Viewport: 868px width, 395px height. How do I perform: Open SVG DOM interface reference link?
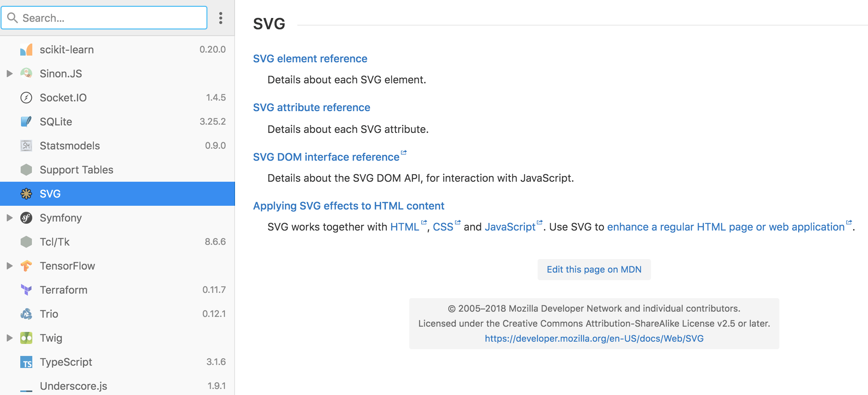(326, 157)
